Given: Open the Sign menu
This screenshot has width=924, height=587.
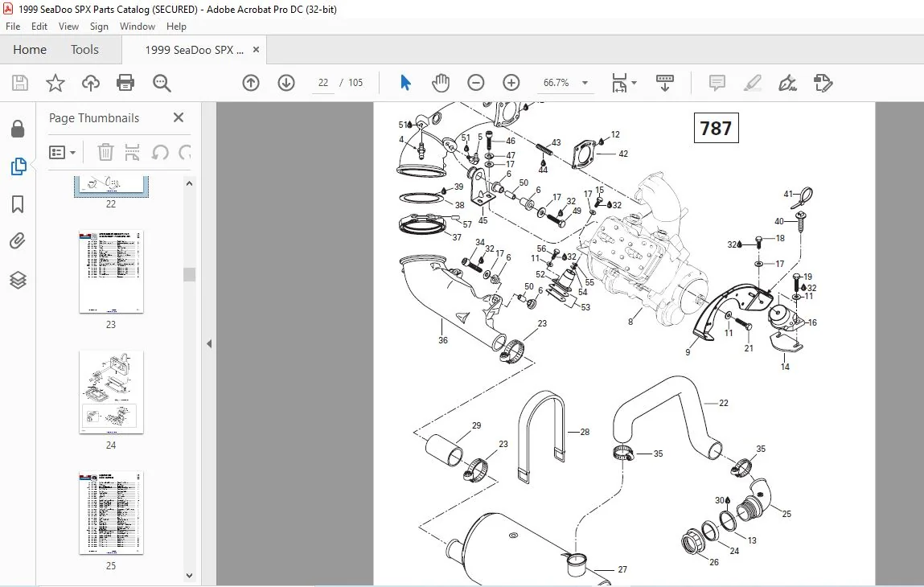Looking at the screenshot, I should pos(99,27).
